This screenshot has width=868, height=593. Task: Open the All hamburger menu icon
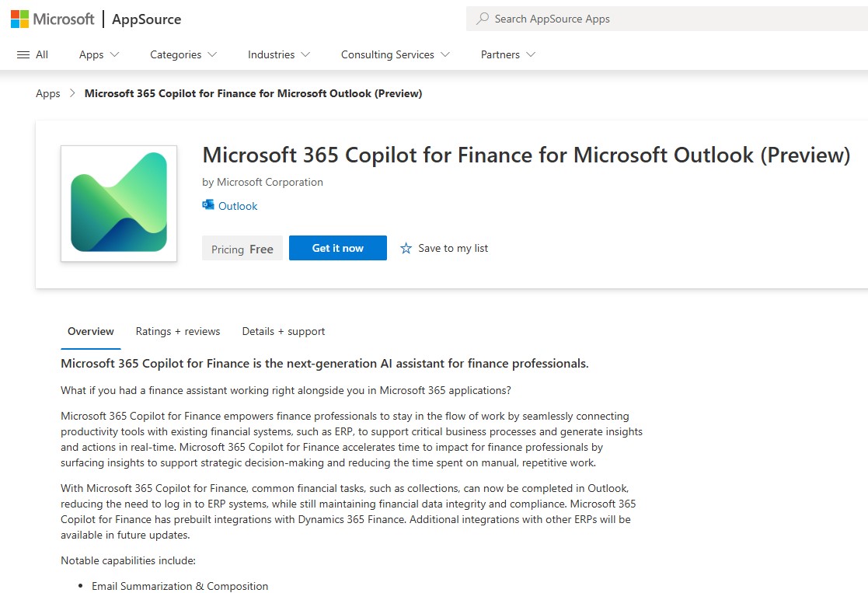coord(23,55)
